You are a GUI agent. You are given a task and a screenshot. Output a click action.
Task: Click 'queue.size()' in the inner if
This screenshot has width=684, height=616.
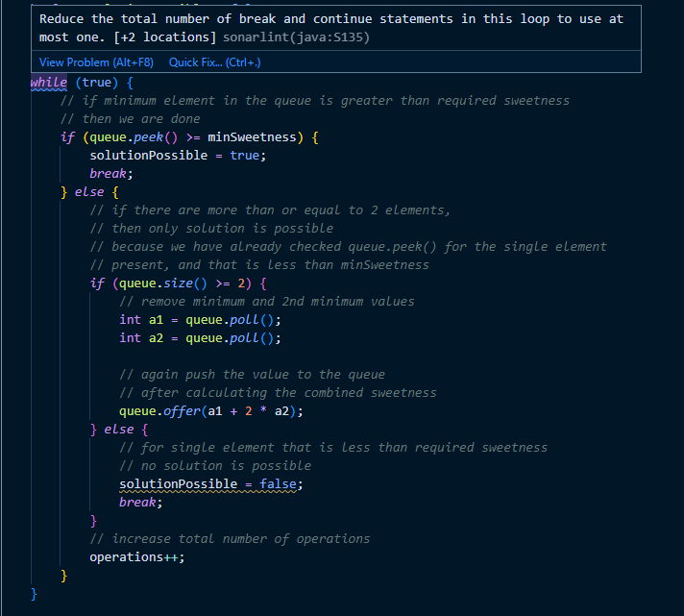coord(163,283)
